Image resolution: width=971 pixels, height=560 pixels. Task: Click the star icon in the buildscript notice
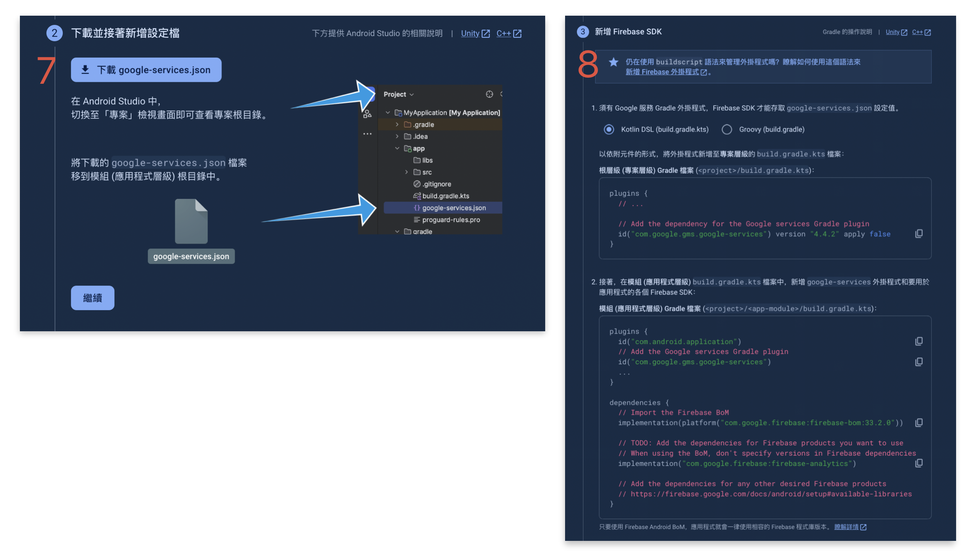pos(613,62)
